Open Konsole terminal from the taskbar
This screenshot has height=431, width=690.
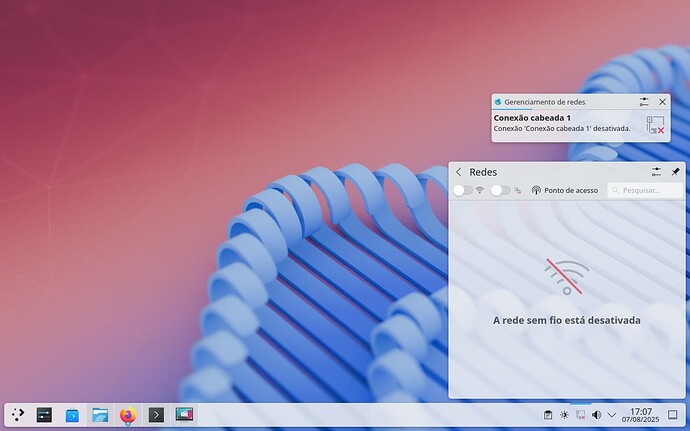155,414
